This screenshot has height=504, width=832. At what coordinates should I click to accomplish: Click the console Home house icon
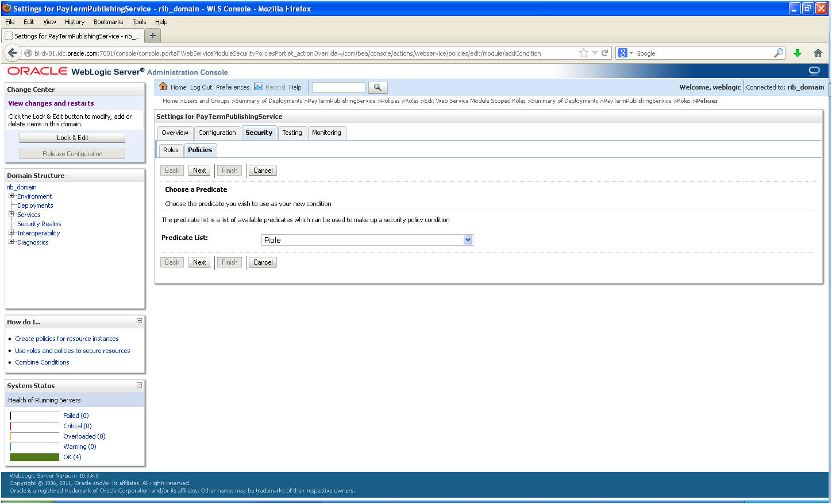coord(163,87)
